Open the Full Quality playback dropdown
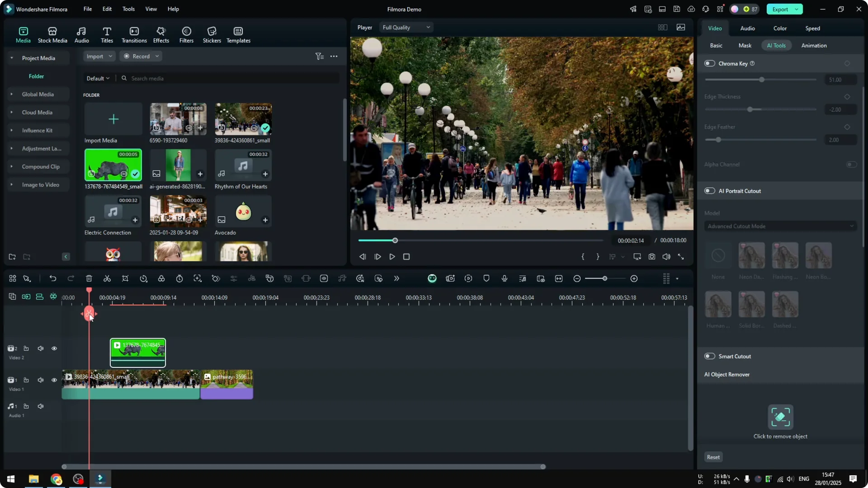 pyautogui.click(x=406, y=27)
